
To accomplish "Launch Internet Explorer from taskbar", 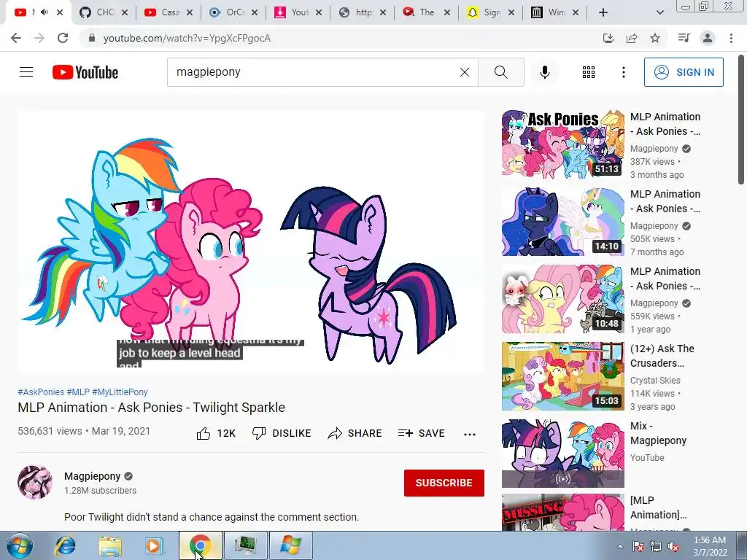I will (x=65, y=545).
